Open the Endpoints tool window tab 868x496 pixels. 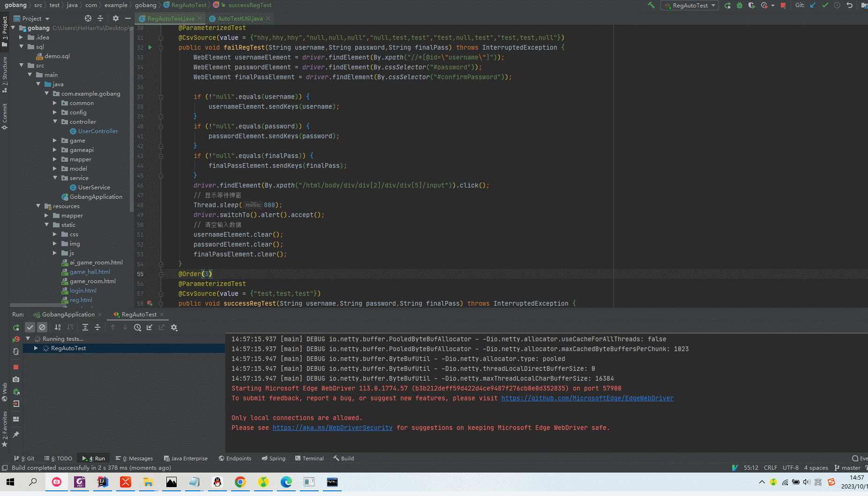[x=235, y=458]
